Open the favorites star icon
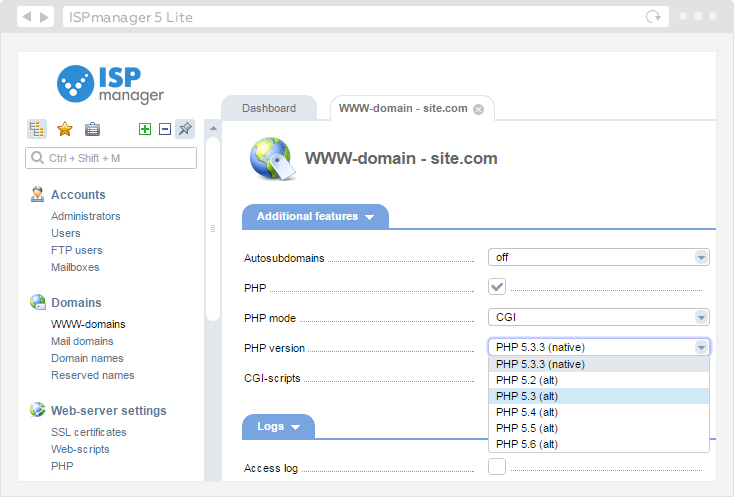Viewport: 734px width, 497px height. 65,128
